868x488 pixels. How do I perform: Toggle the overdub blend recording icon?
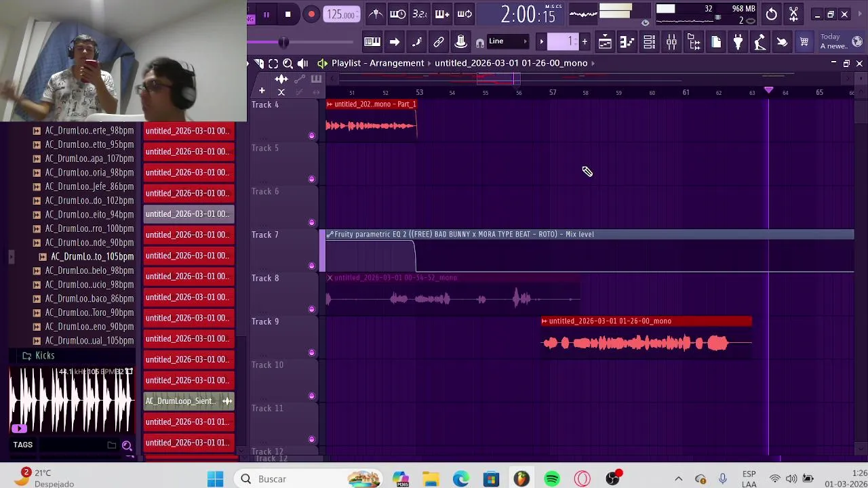pos(442,14)
